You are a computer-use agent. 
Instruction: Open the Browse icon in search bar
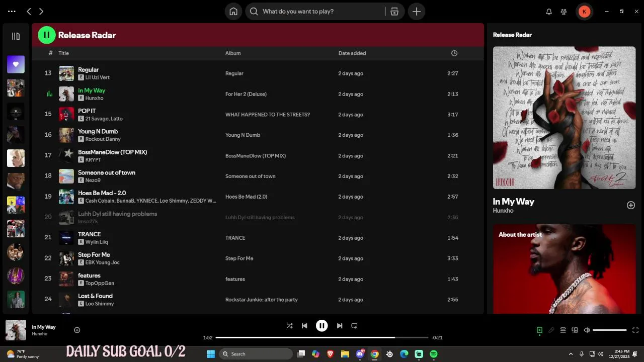pyautogui.click(x=394, y=12)
